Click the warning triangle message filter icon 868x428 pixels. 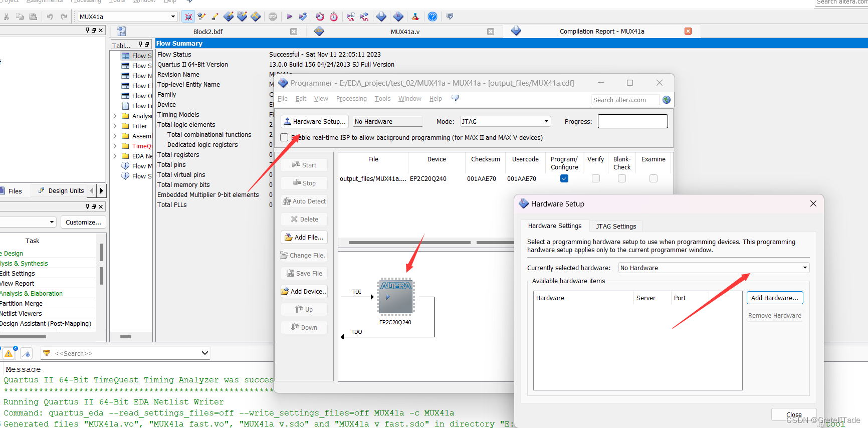(x=9, y=353)
